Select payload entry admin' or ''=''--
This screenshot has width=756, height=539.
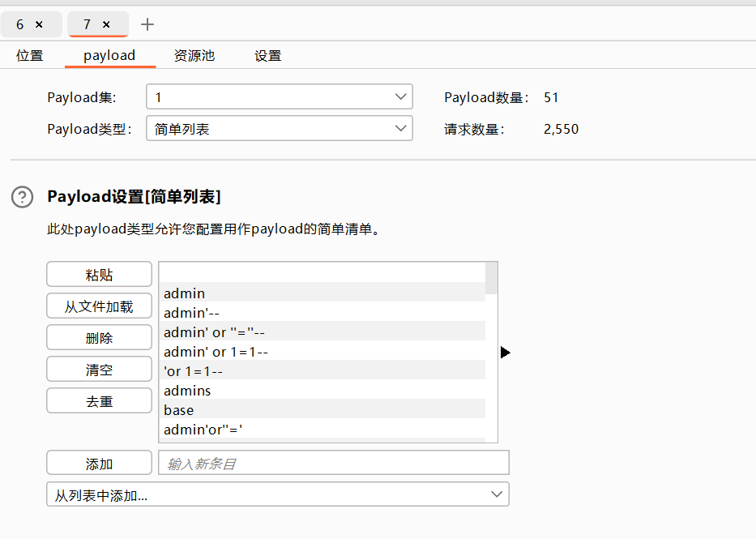pyautogui.click(x=322, y=332)
